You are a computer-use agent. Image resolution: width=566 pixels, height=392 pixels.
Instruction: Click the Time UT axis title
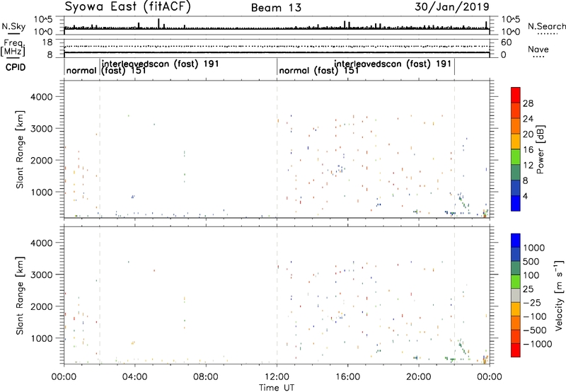pos(277,386)
